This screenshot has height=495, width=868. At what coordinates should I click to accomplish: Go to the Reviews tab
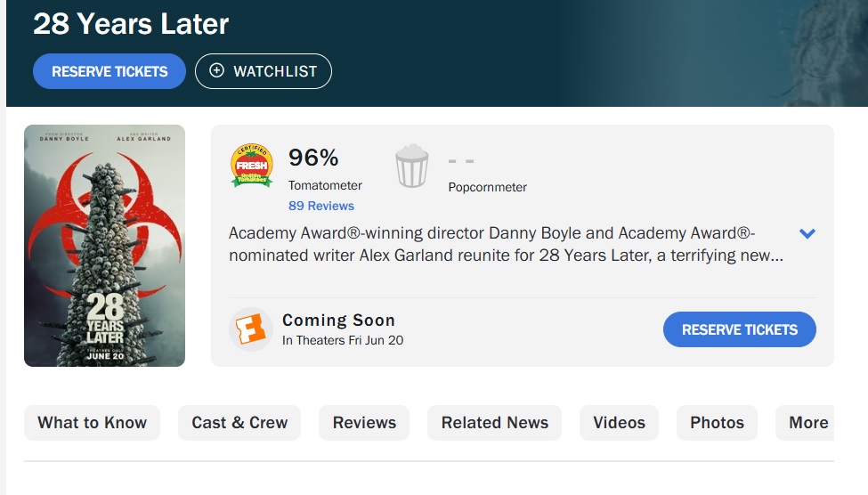coord(364,423)
